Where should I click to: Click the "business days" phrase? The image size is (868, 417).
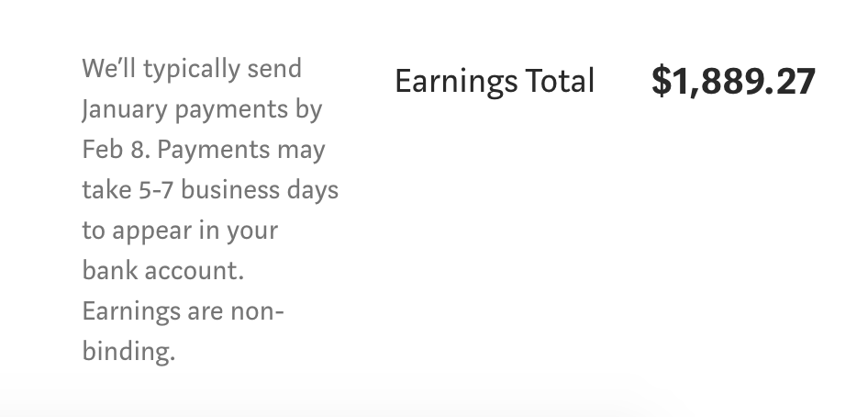pos(260,190)
